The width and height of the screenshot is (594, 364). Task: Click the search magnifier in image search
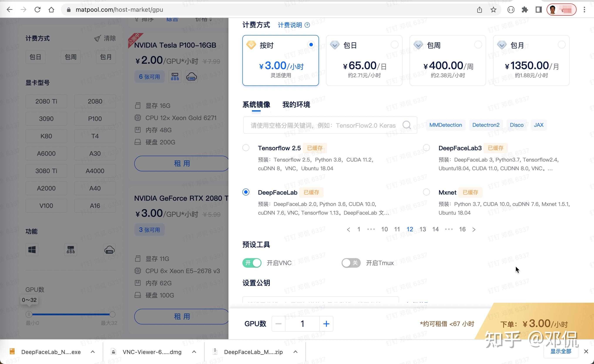[407, 125]
